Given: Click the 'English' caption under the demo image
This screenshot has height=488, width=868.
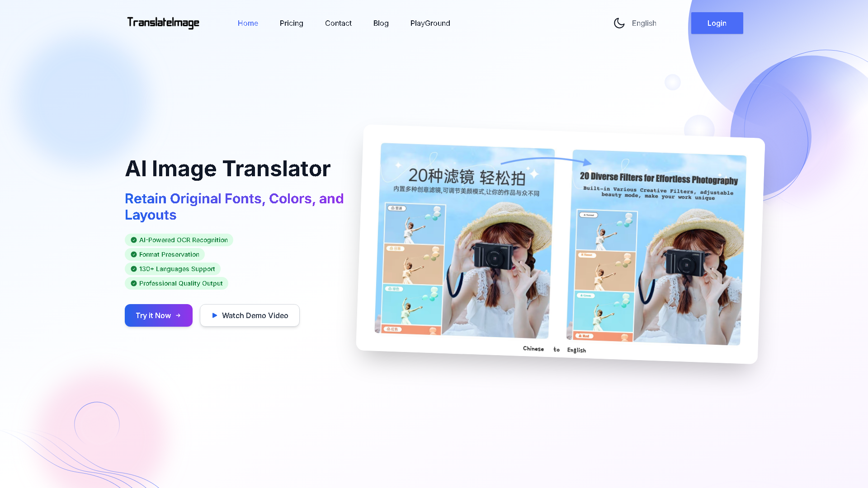Looking at the screenshot, I should click(576, 350).
